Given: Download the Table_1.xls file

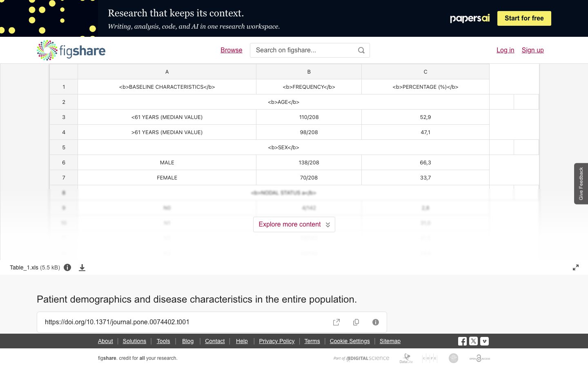Looking at the screenshot, I should (x=82, y=267).
